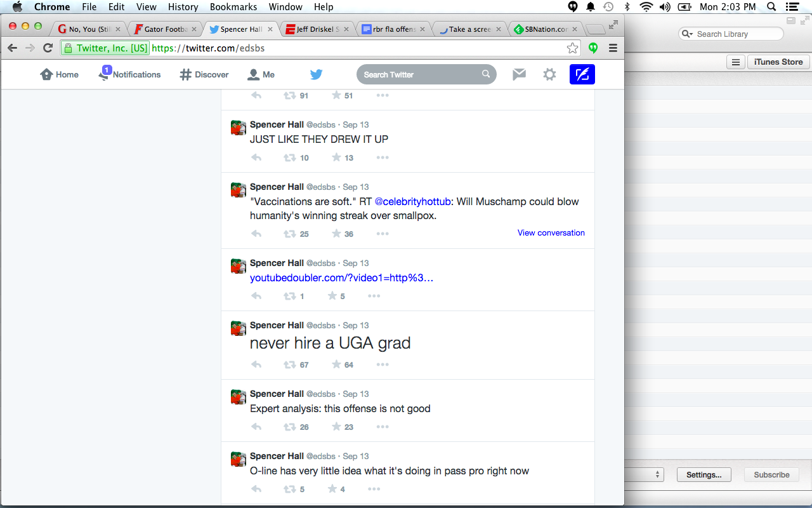Favorite the "O-line has very little idea" tweet
Viewport: 812px width, 508px height.
click(332, 489)
